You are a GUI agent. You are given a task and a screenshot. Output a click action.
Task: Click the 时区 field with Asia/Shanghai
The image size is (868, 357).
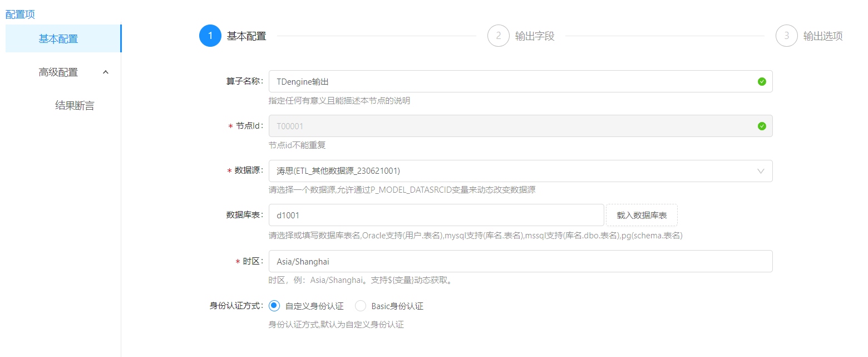pyautogui.click(x=520, y=261)
